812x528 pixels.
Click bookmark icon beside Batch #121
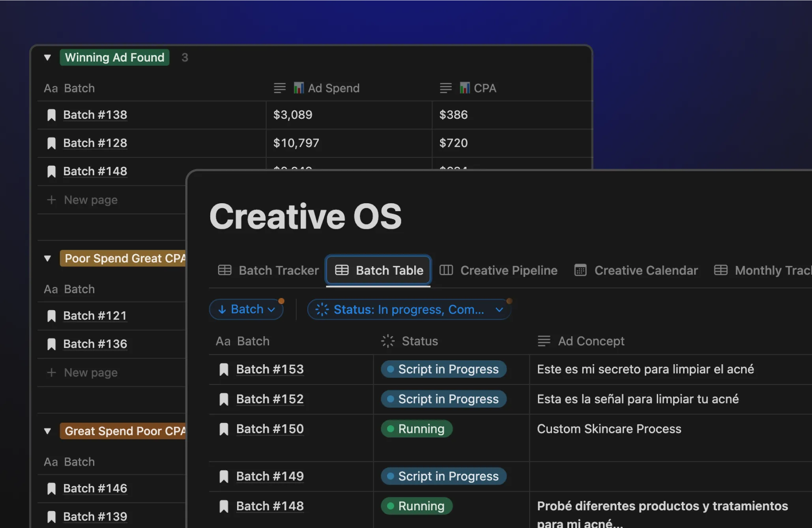point(51,316)
